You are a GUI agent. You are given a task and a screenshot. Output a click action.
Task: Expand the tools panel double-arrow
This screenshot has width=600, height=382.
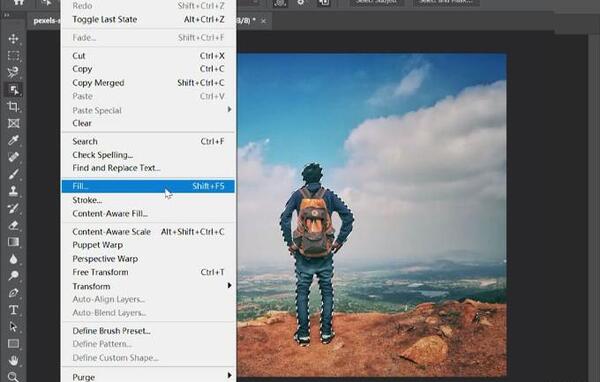click(7, 15)
